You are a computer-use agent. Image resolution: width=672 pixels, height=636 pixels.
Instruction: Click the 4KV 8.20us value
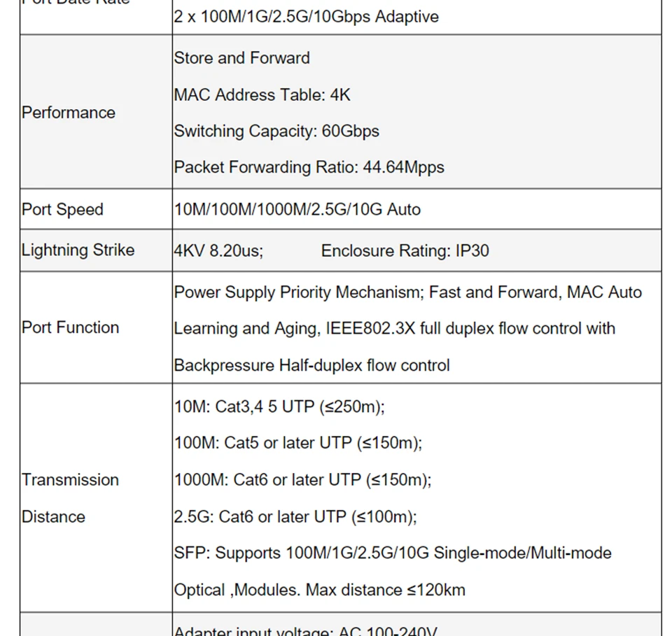point(218,250)
